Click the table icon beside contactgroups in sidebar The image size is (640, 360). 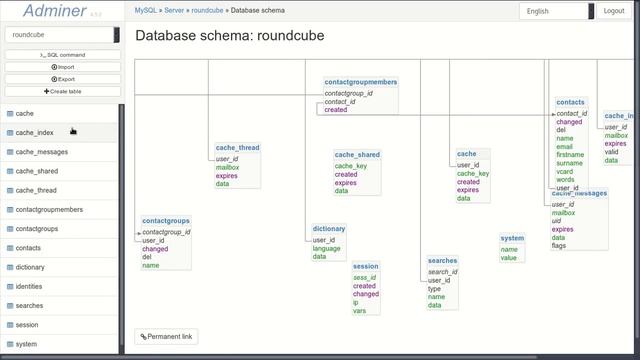tap(10, 229)
